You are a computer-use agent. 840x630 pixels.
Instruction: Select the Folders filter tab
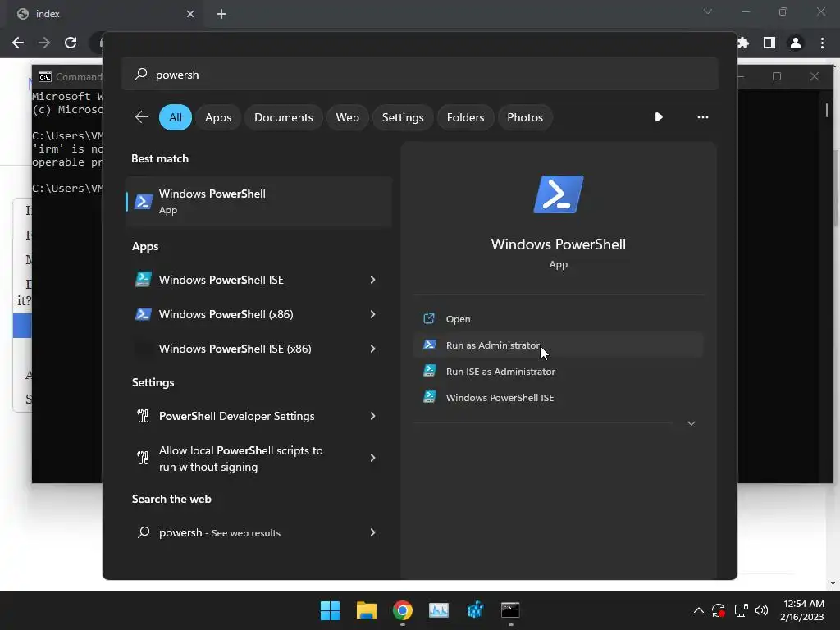[x=465, y=116]
